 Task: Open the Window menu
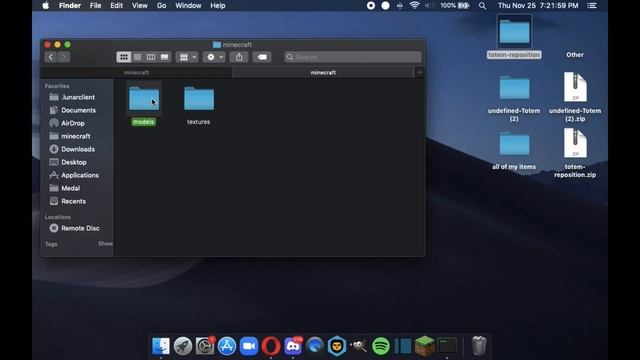[188, 6]
